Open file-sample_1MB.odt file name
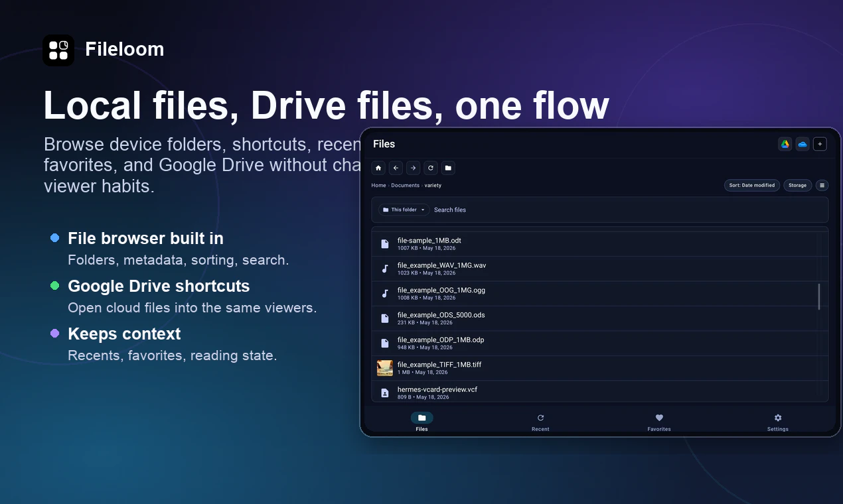Screen dimensions: 843x504 [x=429, y=240]
